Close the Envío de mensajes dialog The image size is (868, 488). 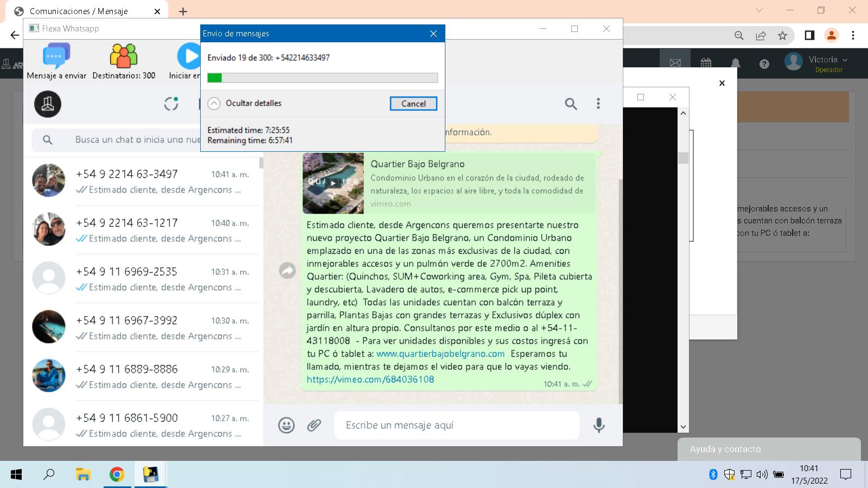click(x=433, y=34)
